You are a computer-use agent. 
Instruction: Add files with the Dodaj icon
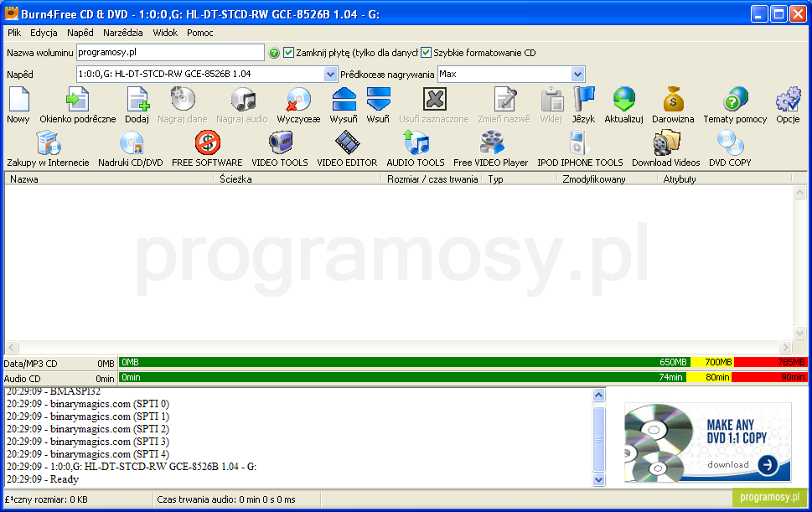137,105
